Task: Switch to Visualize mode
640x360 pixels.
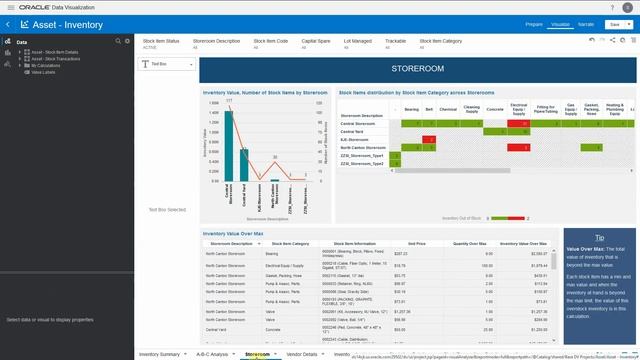Action: tap(560, 24)
